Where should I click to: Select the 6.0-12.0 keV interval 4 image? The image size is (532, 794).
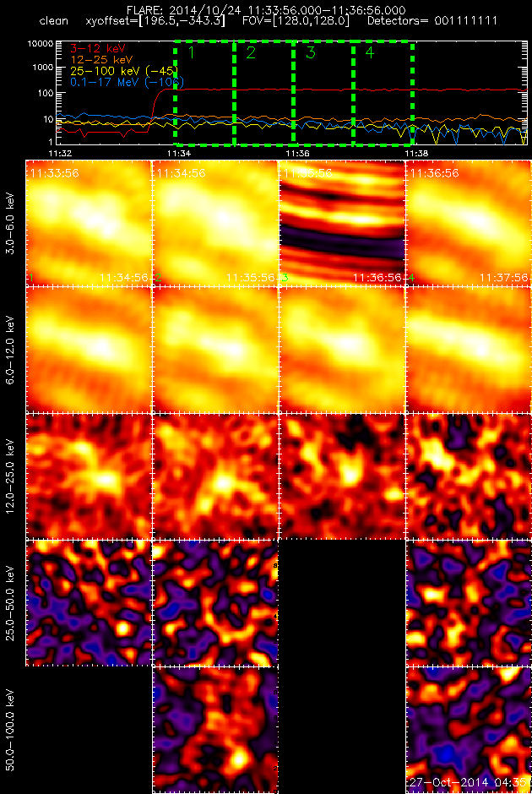click(469, 350)
